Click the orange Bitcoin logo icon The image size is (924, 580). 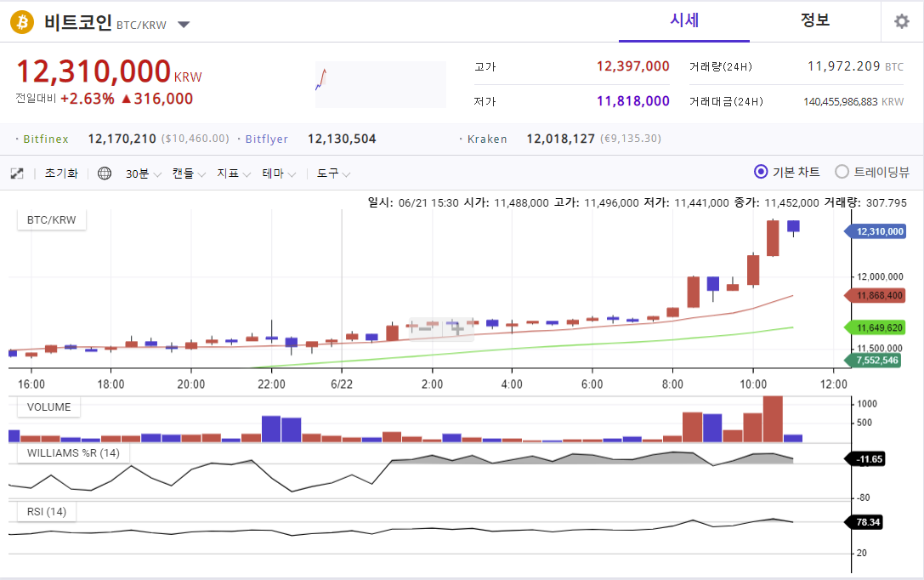(x=22, y=22)
